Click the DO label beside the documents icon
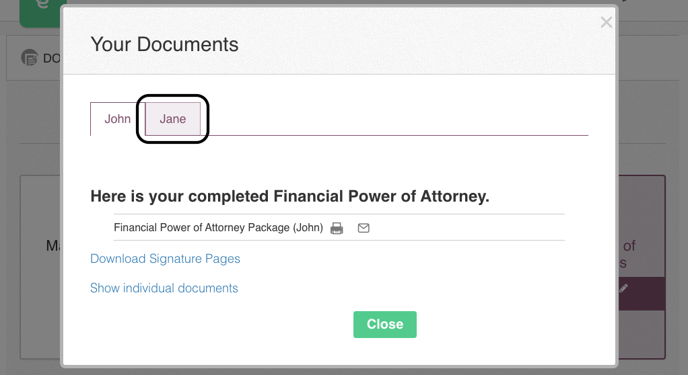 point(51,58)
